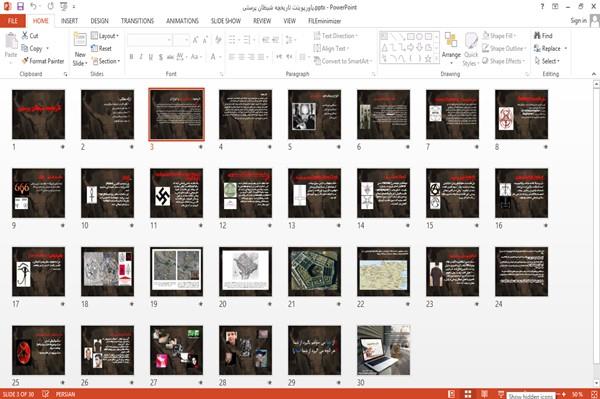Cut the selected slide
The width and height of the screenshot is (600, 399).
[30, 36]
